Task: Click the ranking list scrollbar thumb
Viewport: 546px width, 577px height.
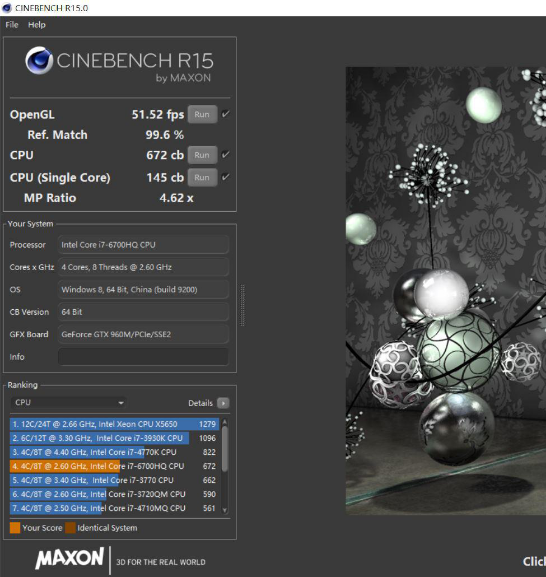Action: [x=225, y=449]
